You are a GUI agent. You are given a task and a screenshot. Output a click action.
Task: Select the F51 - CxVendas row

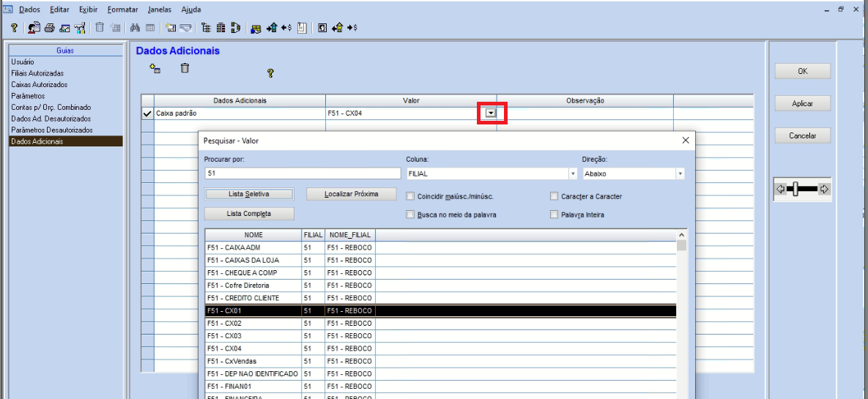coord(440,362)
